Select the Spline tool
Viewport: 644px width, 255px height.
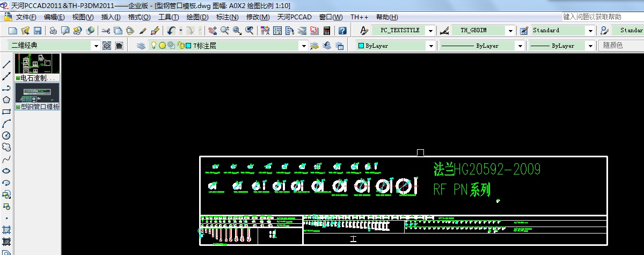[x=6, y=159]
